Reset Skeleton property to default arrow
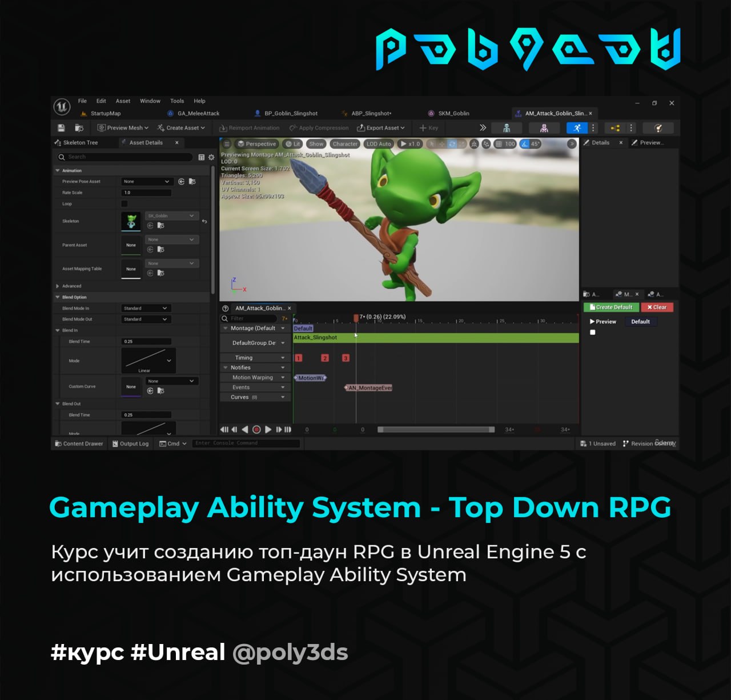The width and height of the screenshot is (731, 700). (204, 221)
